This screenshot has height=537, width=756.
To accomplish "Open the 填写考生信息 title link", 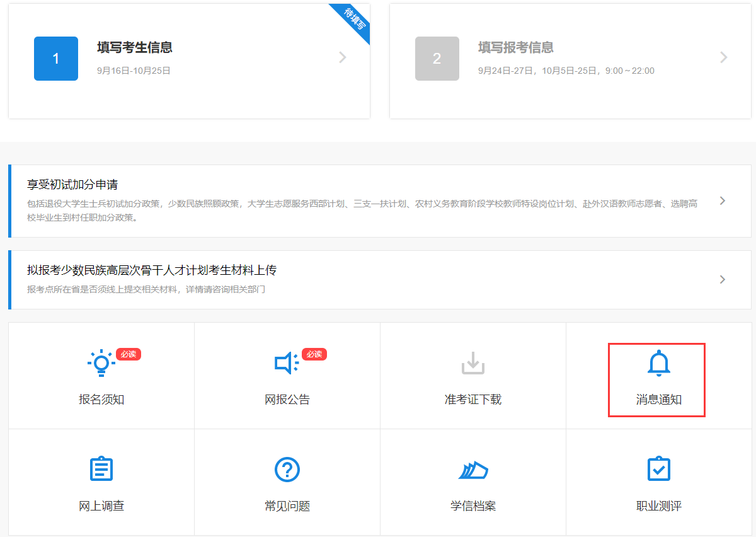I will pyautogui.click(x=135, y=47).
